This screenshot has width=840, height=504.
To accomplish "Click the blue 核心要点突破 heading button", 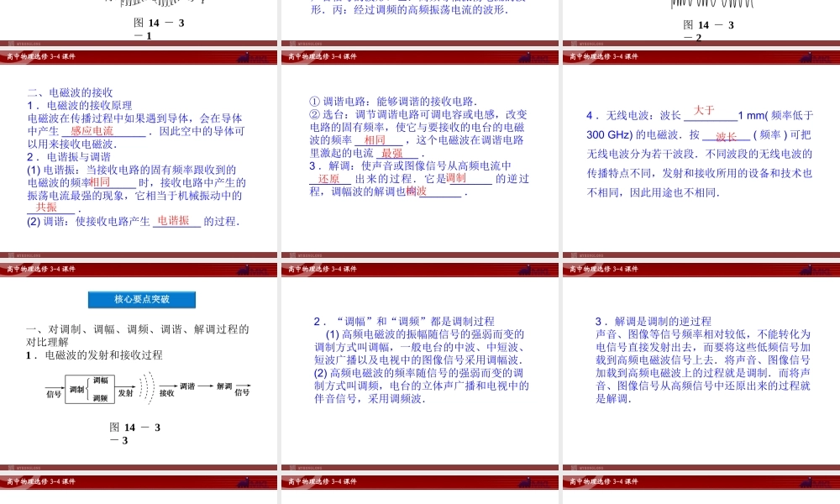I will click(x=140, y=299).
